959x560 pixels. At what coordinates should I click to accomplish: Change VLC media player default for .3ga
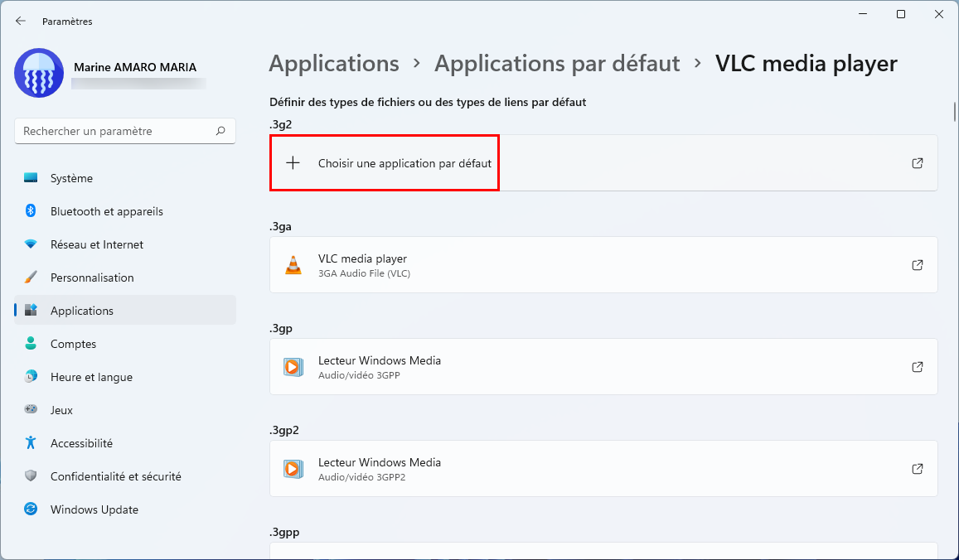click(603, 265)
